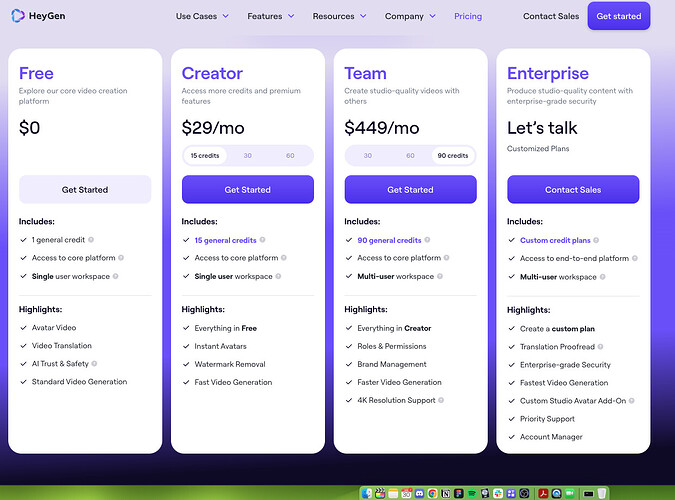Click the Get started button in header
The width and height of the screenshot is (675, 500).
point(619,16)
